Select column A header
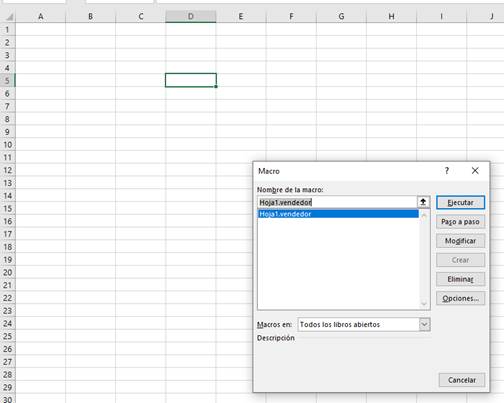The width and height of the screenshot is (504, 403). point(40,16)
